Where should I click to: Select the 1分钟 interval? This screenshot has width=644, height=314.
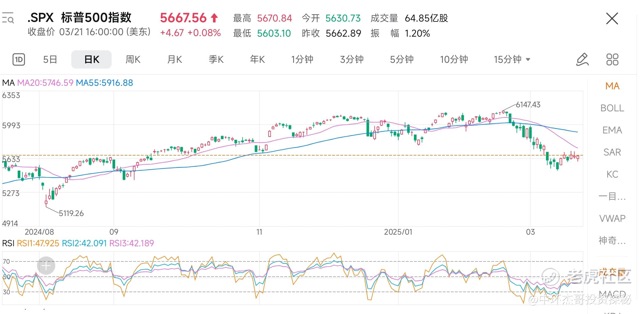tap(302, 60)
